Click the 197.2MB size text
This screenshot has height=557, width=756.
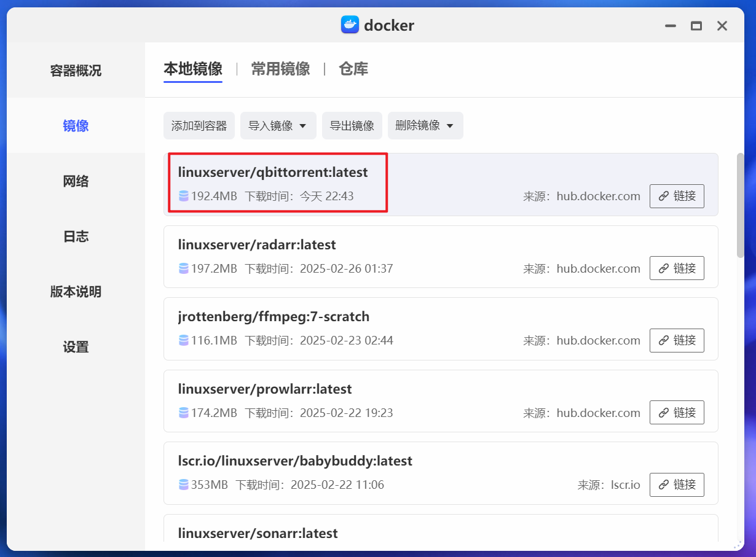click(x=214, y=268)
